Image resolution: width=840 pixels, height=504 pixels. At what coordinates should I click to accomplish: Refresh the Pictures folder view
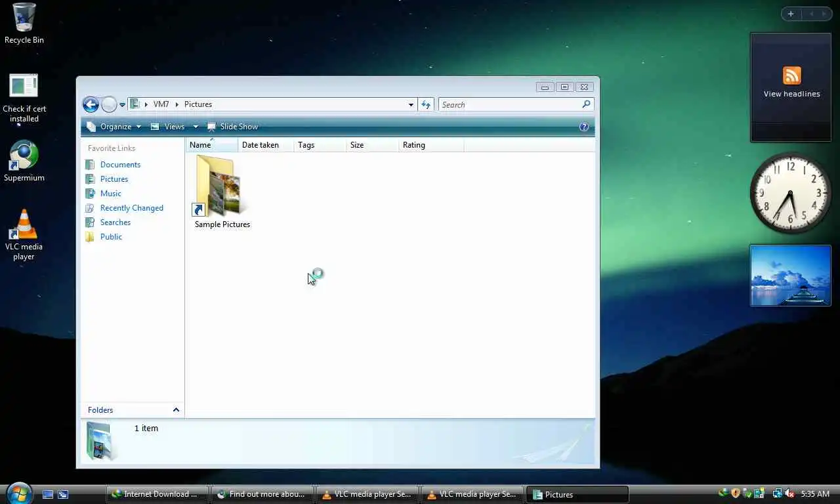coord(426,104)
